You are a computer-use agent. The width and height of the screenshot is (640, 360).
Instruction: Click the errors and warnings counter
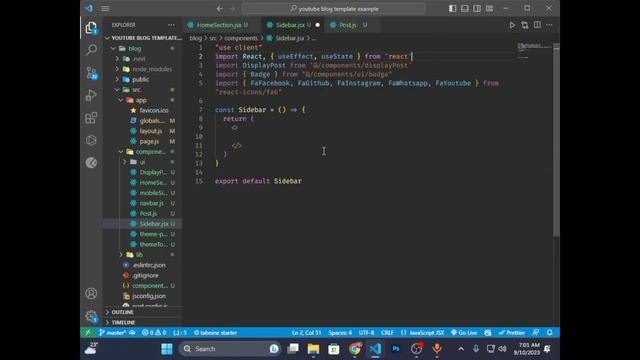tap(154, 333)
